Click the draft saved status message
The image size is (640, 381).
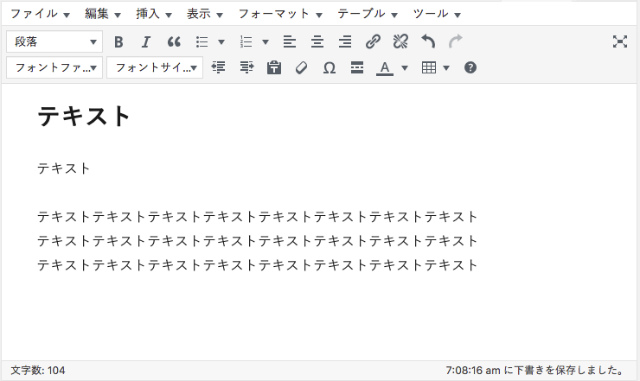(x=534, y=370)
